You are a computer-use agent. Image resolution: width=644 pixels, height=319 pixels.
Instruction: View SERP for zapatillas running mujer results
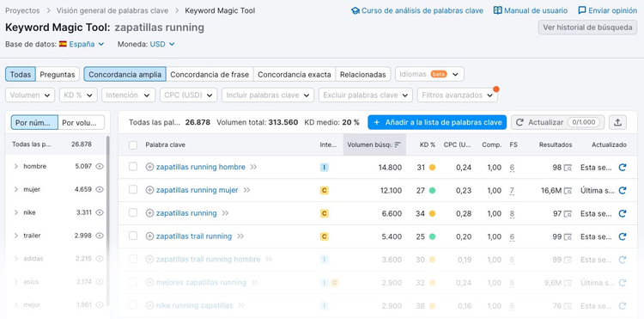[x=568, y=191]
